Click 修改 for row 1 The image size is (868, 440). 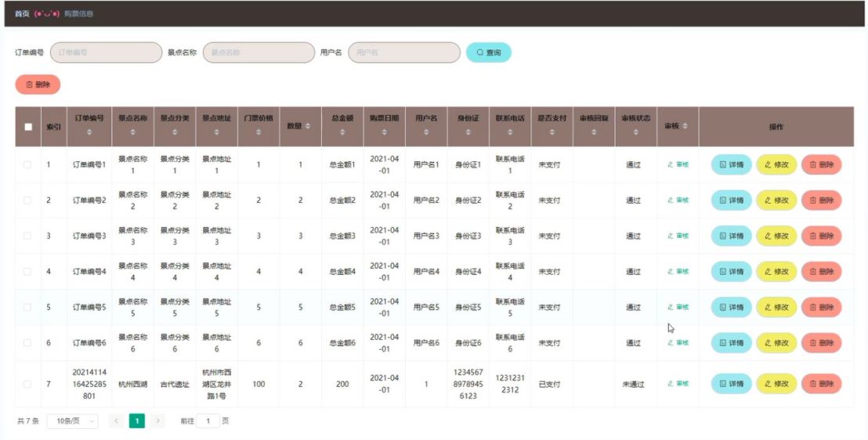[776, 165]
